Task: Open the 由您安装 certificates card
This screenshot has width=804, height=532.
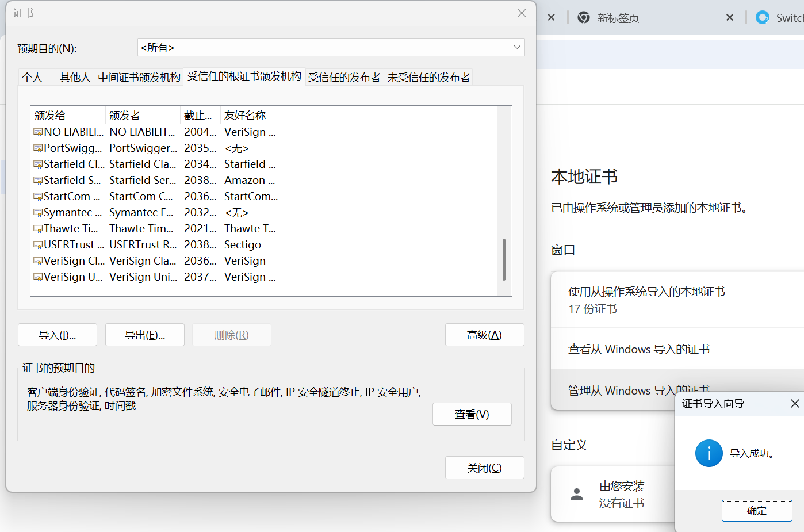Action: [x=613, y=494]
